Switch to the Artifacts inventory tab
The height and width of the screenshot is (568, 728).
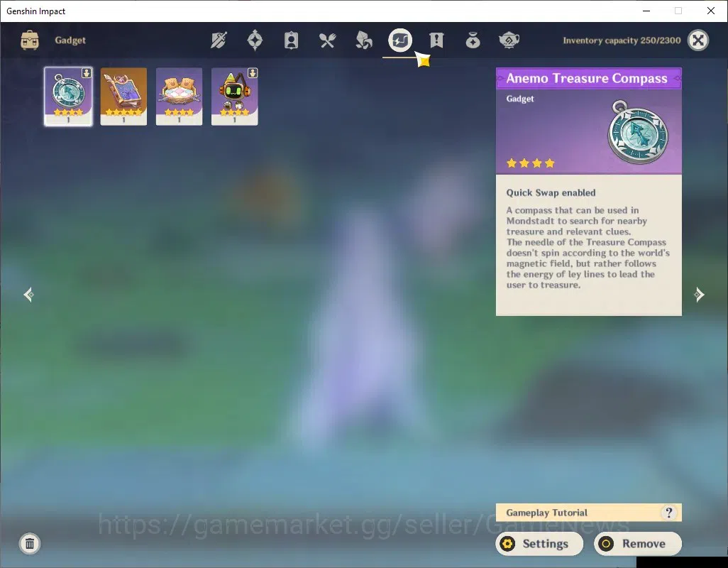coord(255,40)
